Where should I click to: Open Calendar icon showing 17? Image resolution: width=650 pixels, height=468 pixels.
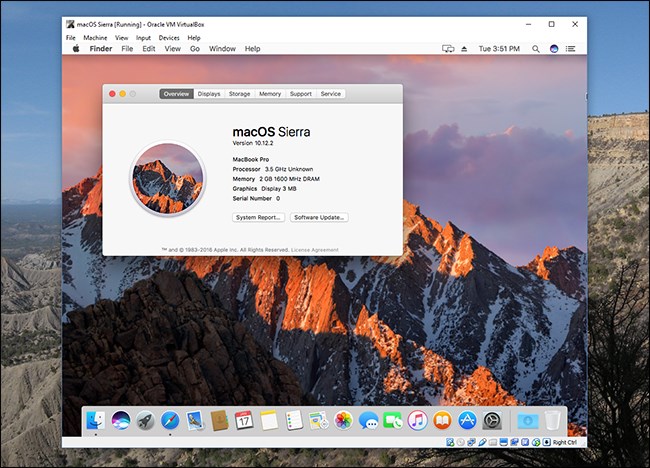tap(244, 420)
